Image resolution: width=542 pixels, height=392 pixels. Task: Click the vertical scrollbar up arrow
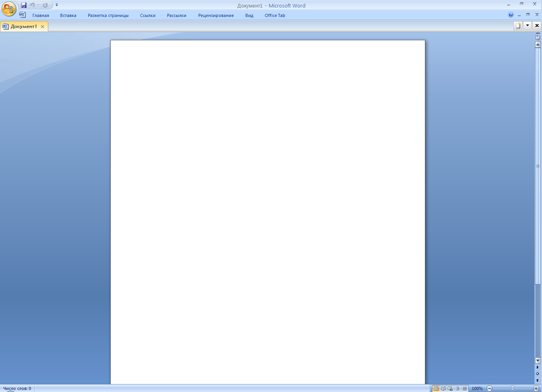538,44
